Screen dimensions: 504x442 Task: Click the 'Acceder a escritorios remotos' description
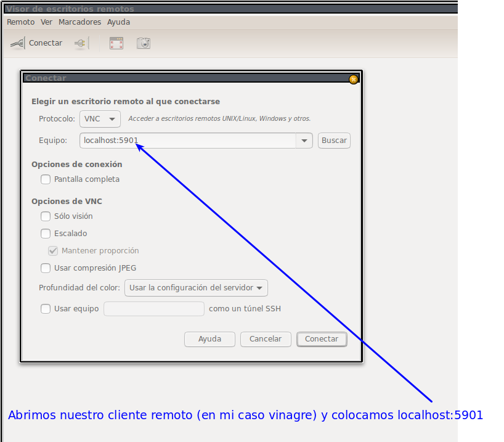(x=219, y=119)
